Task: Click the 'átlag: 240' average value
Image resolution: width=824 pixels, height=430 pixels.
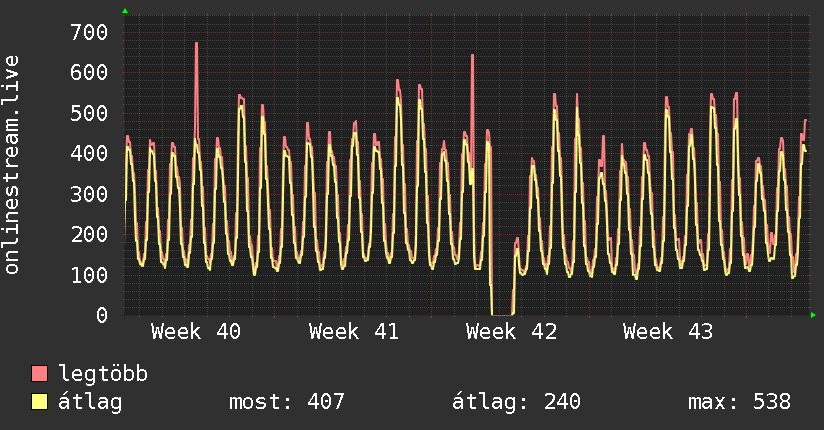Action: [x=516, y=402]
